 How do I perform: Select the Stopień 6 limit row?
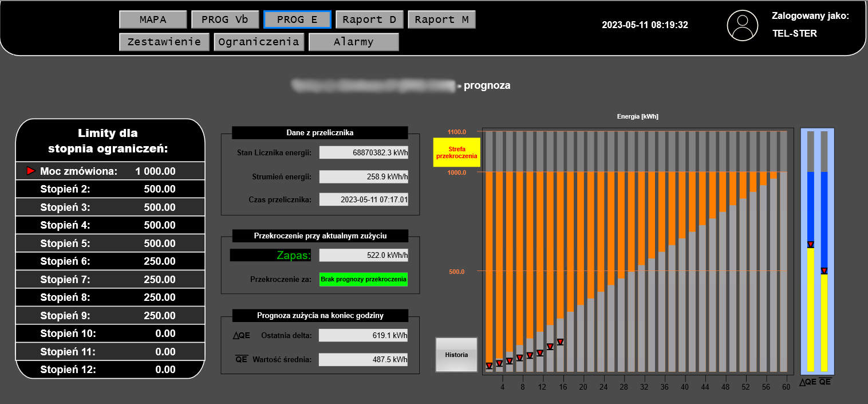click(x=110, y=261)
